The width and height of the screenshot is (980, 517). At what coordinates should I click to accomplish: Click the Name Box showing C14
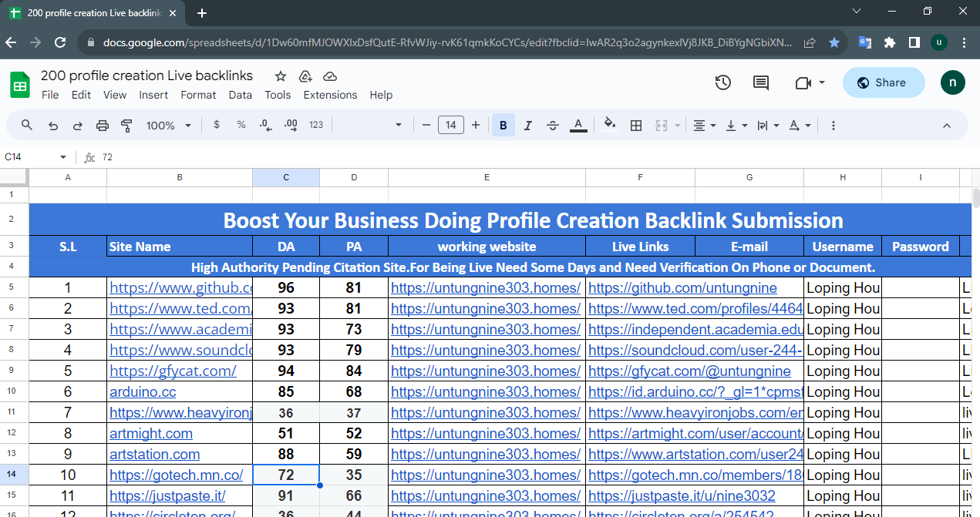pyautogui.click(x=31, y=156)
